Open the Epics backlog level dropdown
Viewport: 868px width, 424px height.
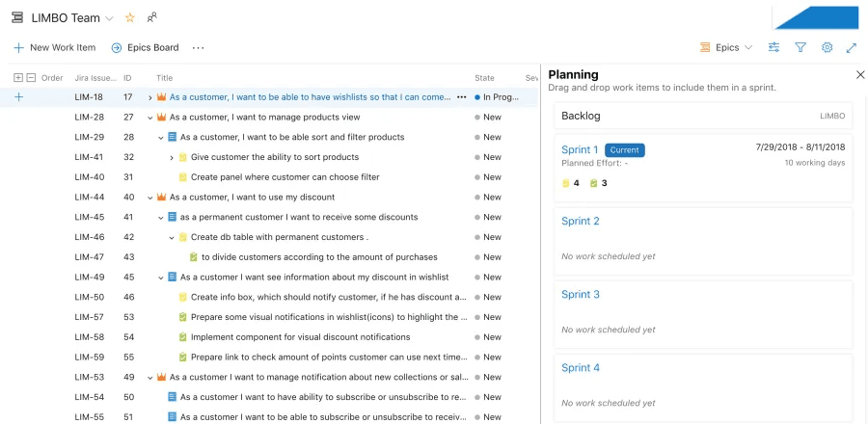(726, 47)
